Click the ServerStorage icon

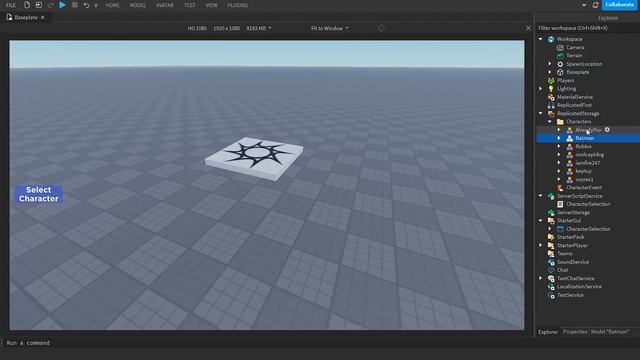click(551, 212)
